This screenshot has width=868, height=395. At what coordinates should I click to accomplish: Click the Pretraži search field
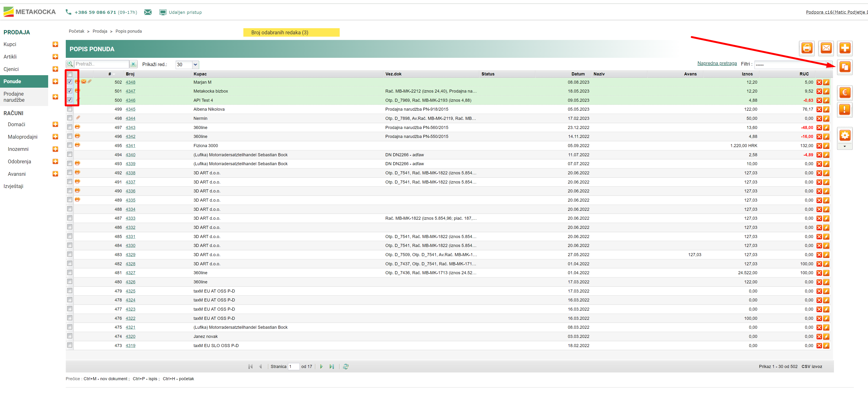(101, 64)
